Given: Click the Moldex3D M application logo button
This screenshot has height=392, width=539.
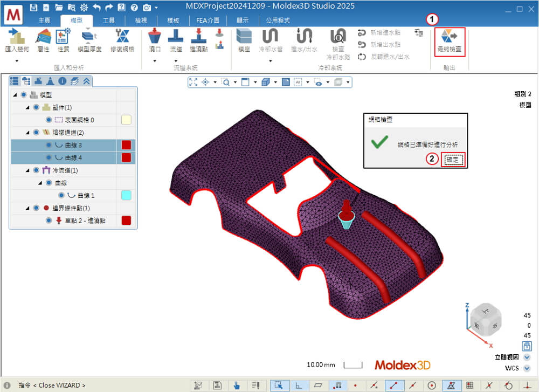Looking at the screenshot, I should (x=14, y=15).
